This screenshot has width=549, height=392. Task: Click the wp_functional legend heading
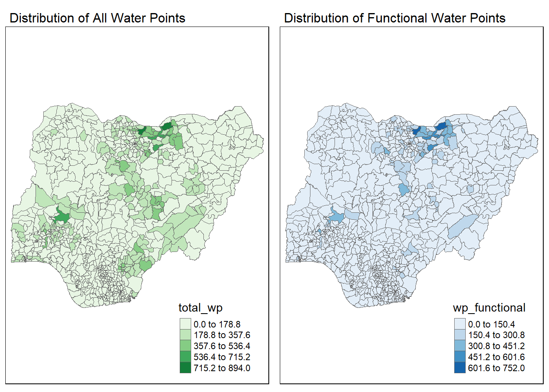pos(489,308)
